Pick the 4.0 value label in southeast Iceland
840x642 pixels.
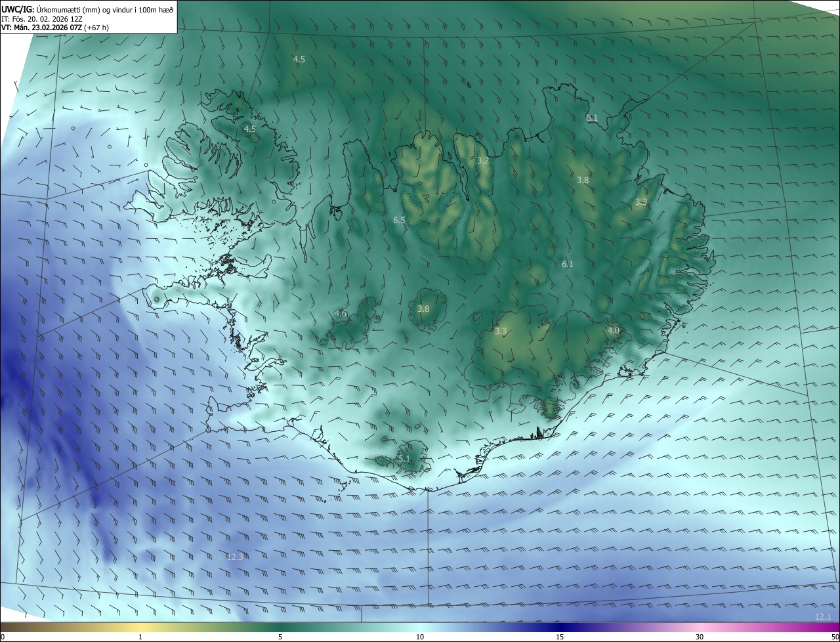(613, 331)
